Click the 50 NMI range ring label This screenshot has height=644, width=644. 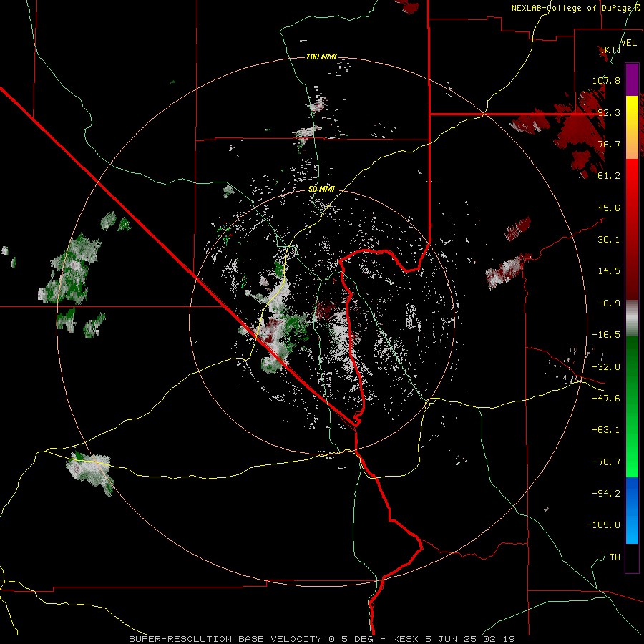point(321,190)
